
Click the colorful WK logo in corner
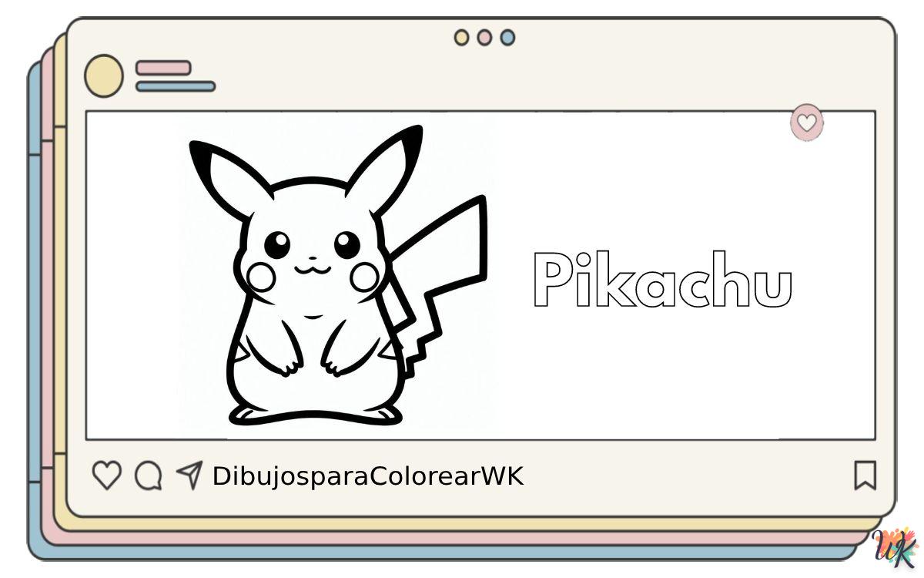tap(896, 549)
